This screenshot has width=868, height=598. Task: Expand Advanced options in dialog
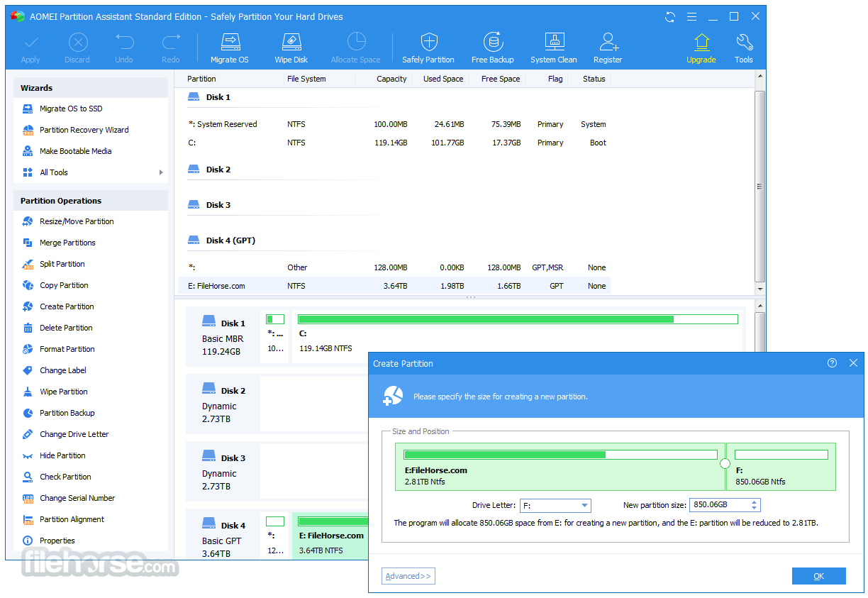pos(408,576)
